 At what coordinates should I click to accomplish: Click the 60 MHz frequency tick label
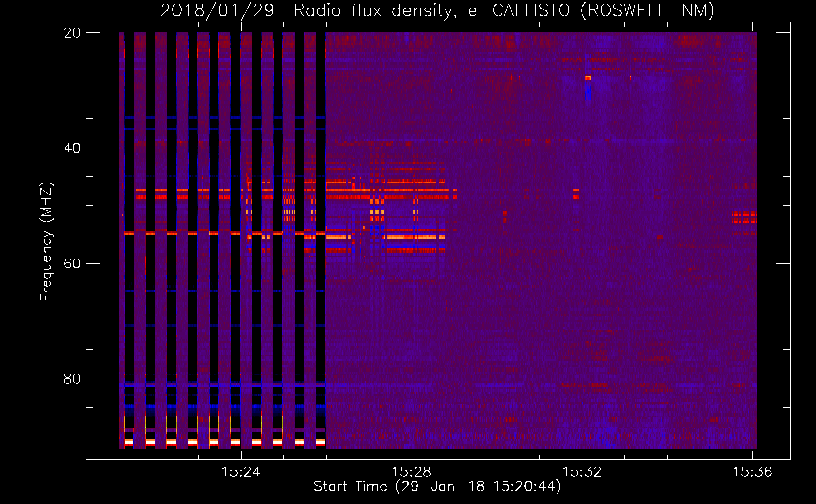[72, 264]
